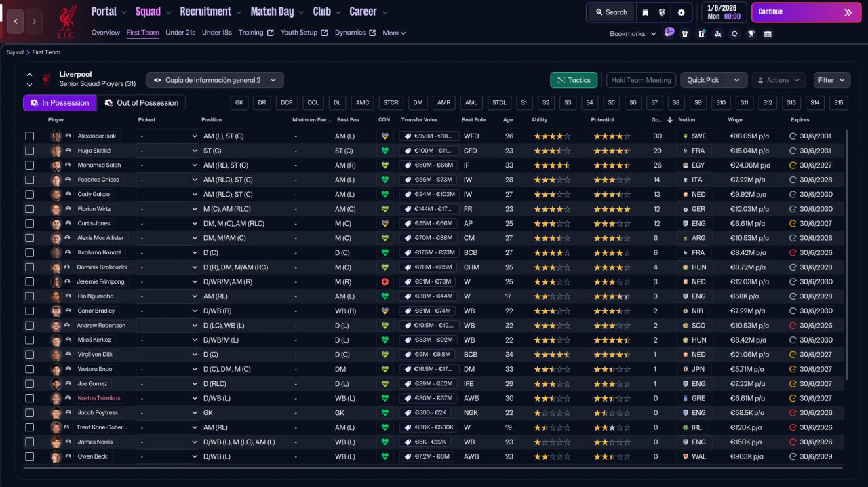Open the Filter dropdown

(x=832, y=80)
